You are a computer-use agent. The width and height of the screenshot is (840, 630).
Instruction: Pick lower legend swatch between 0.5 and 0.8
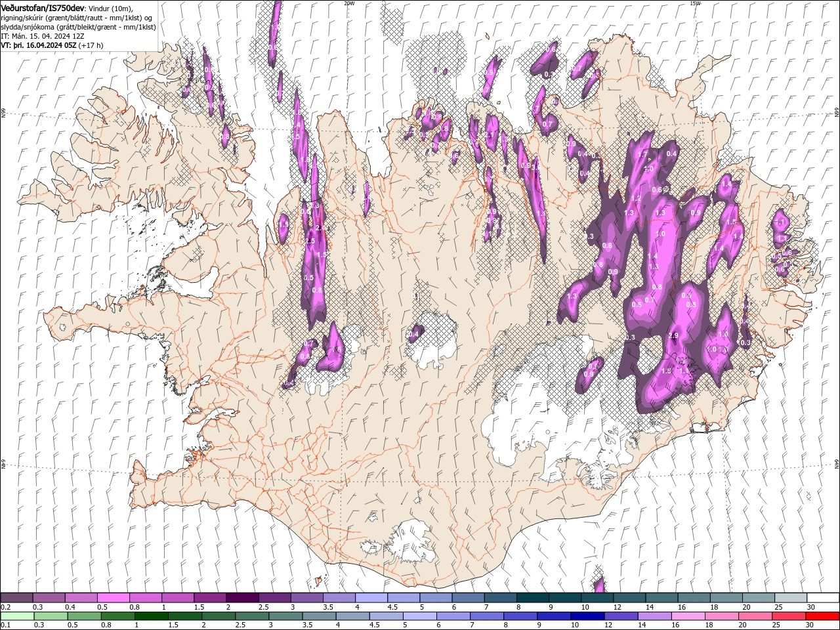coord(84,616)
